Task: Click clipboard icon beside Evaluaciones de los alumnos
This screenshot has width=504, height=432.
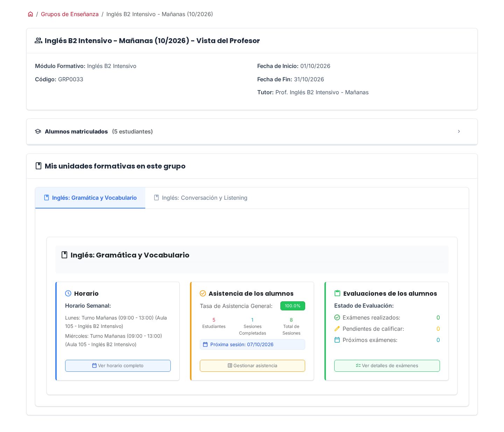Action: point(337,293)
